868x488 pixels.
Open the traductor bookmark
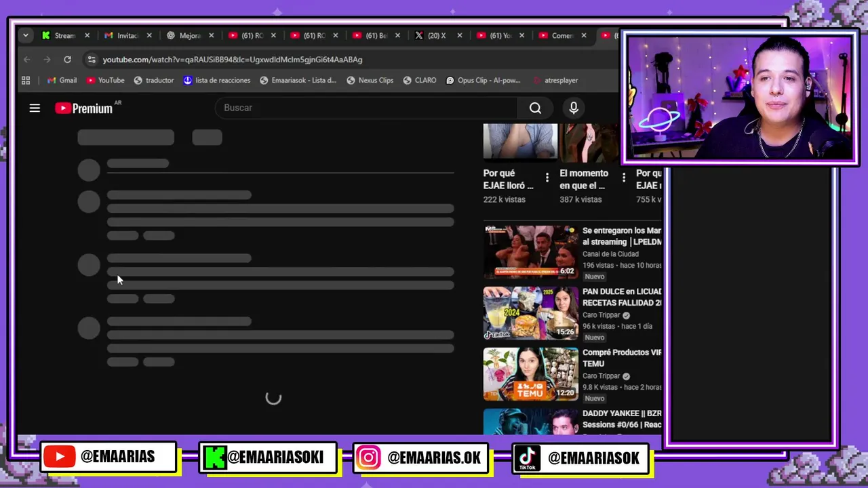(x=153, y=80)
